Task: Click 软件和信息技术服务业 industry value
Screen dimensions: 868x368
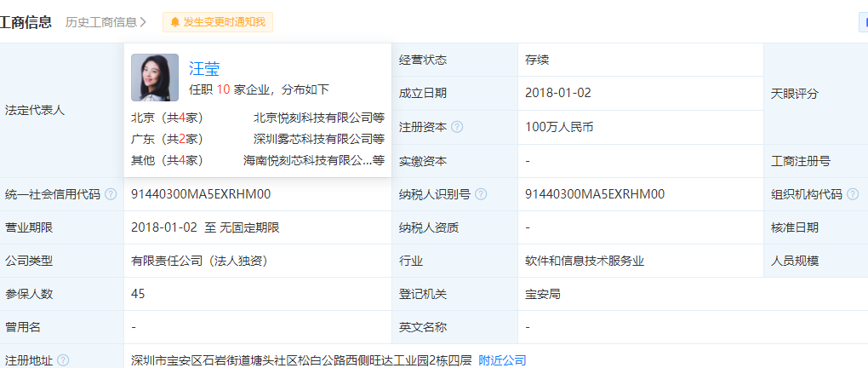Action: (x=585, y=261)
